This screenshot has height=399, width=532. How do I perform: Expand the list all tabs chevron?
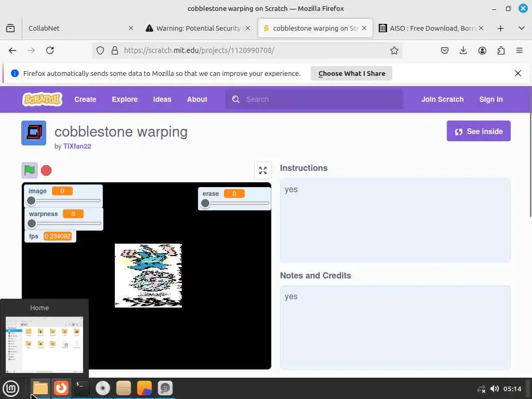click(522, 28)
